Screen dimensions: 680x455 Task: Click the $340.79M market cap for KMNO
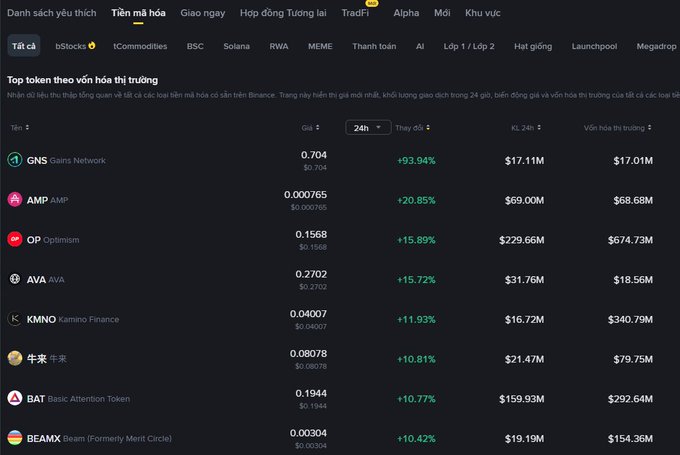click(x=630, y=319)
